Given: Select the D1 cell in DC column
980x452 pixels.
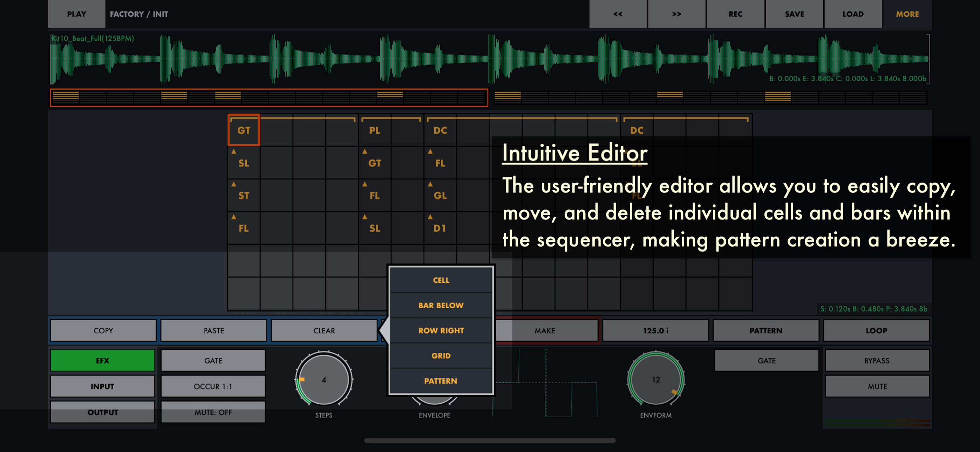Looking at the screenshot, I should [x=440, y=228].
